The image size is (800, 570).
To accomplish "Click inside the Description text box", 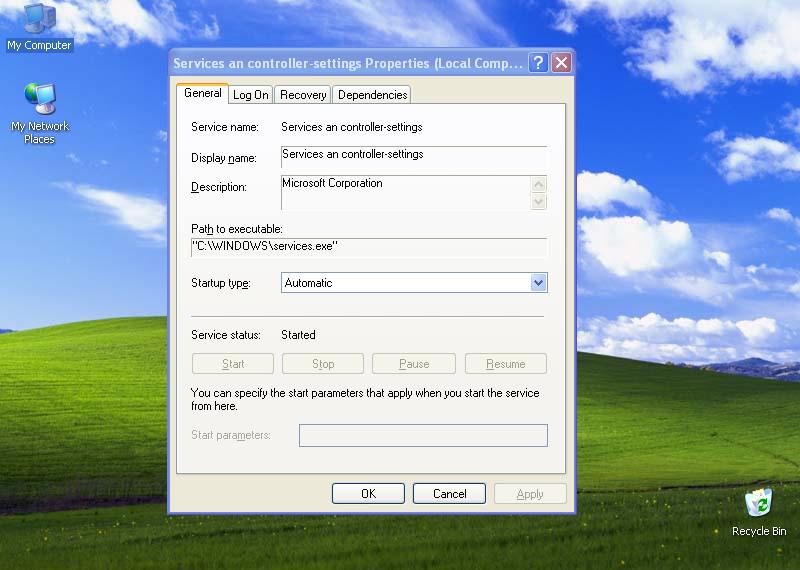I will tap(406, 192).
